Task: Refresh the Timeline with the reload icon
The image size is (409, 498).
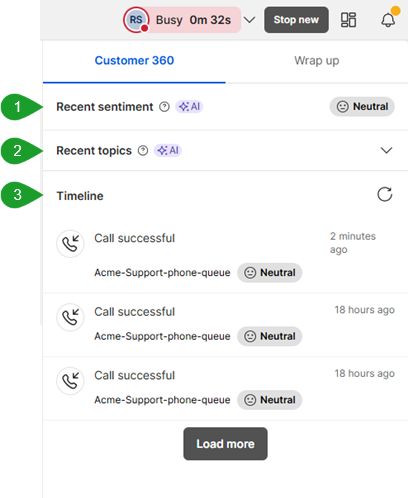Action: click(x=385, y=194)
